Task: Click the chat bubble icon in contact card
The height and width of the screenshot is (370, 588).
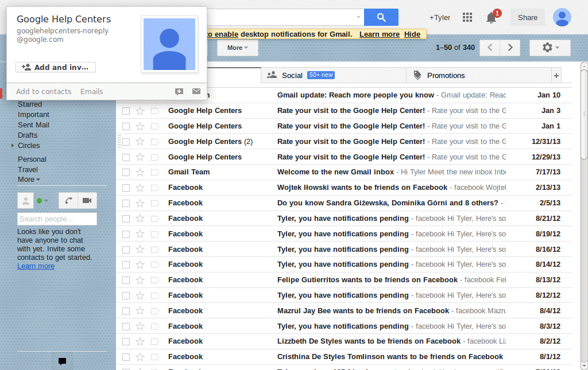Action: [x=179, y=91]
